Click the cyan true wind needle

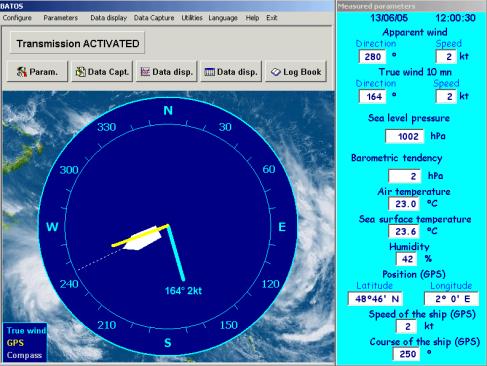point(176,253)
